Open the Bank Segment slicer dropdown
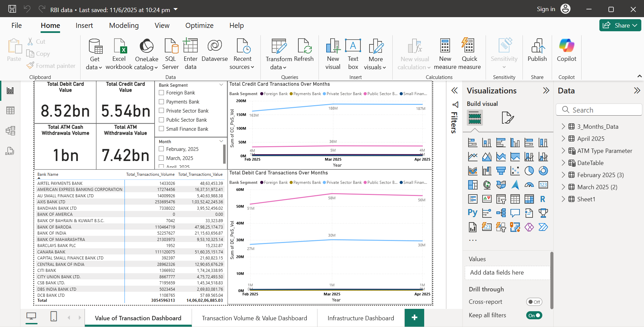Image resolution: width=644 pixels, height=327 pixels. coord(221,85)
